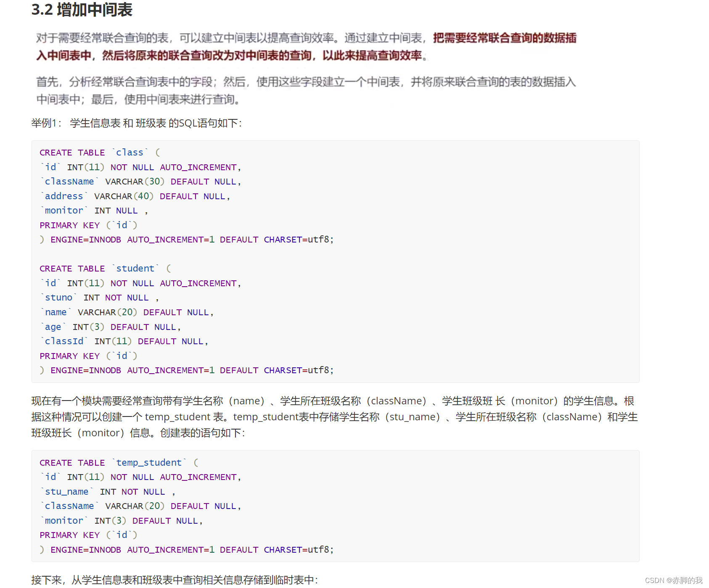
Task: Click AUTO_INCREMENT keyword in temp_student id line
Action: (198, 477)
